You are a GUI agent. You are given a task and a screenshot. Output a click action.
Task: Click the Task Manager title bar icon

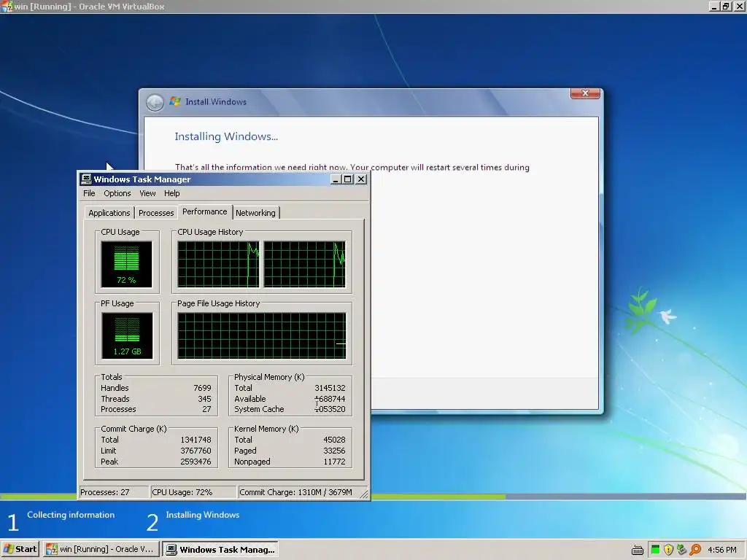coord(86,179)
